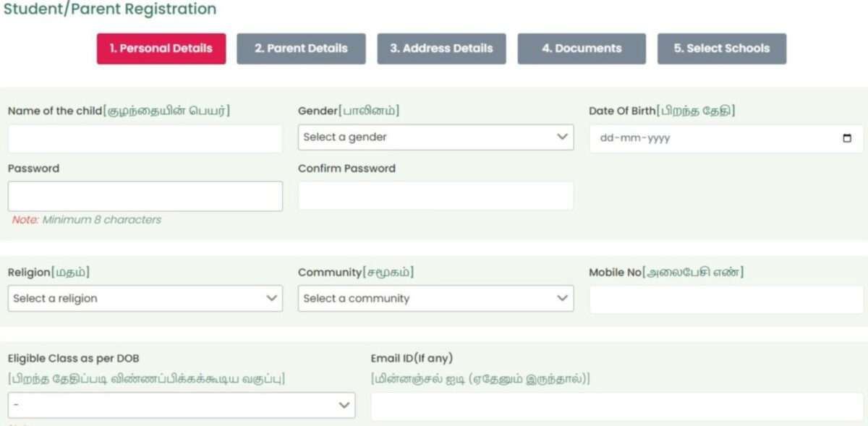
Task: Click the chevron arrow on community select
Action: 562,298
